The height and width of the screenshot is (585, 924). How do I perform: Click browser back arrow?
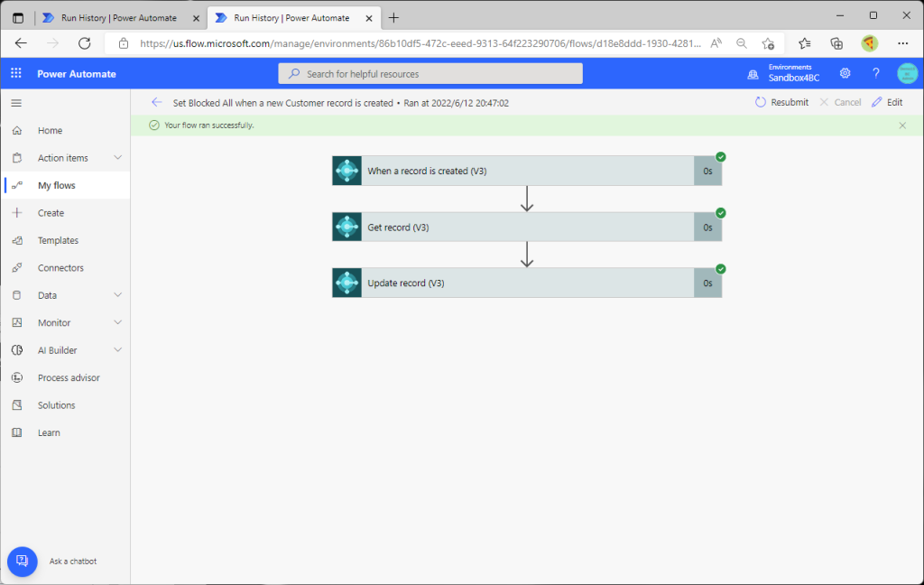point(22,43)
